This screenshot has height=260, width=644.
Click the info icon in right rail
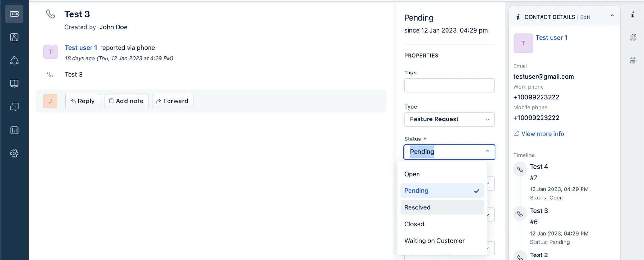tap(633, 14)
